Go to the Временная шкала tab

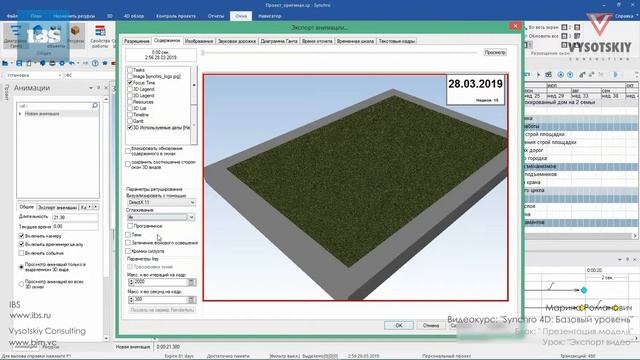pyautogui.click(x=355, y=41)
